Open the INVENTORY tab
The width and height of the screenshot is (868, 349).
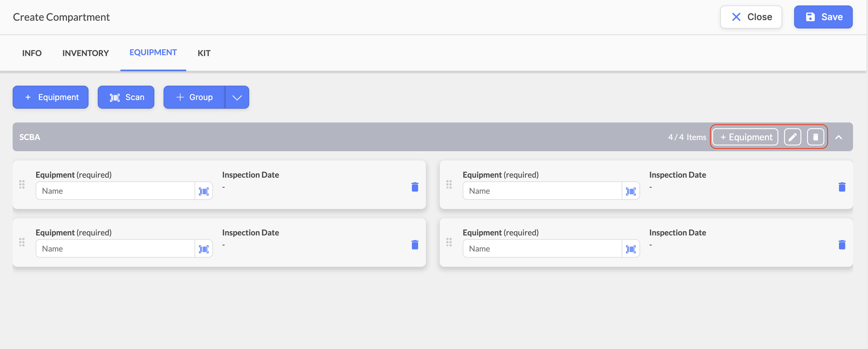click(86, 53)
